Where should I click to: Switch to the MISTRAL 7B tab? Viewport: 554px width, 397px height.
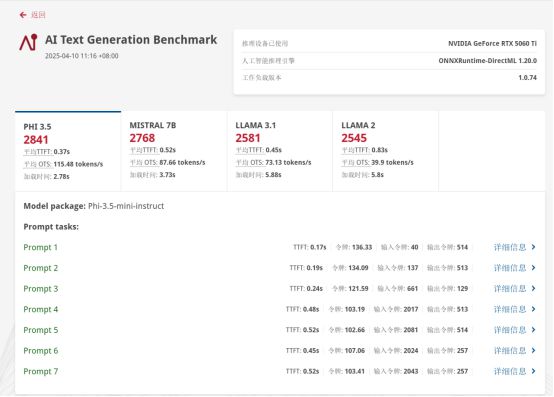point(174,151)
